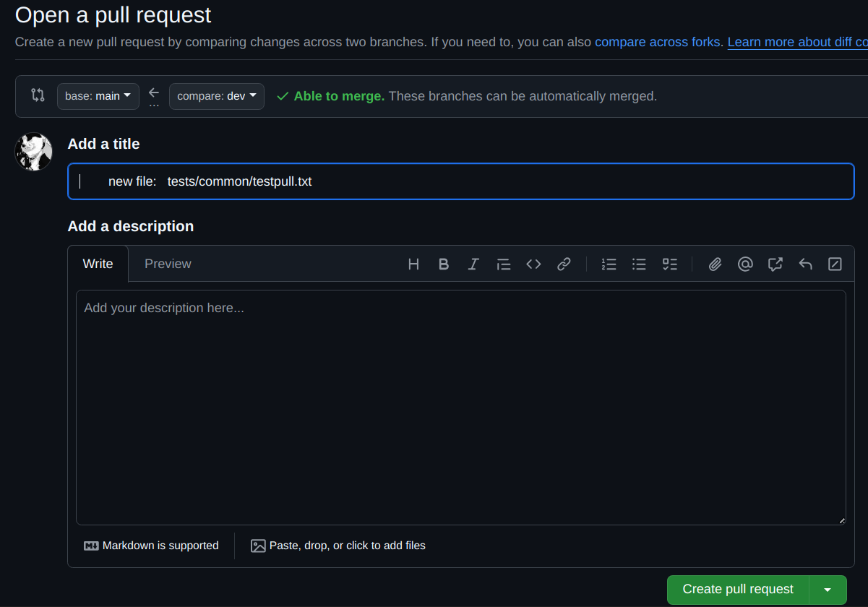Image resolution: width=868 pixels, height=607 pixels.
Task: Add a hyperlink using the link icon
Action: tap(564, 264)
